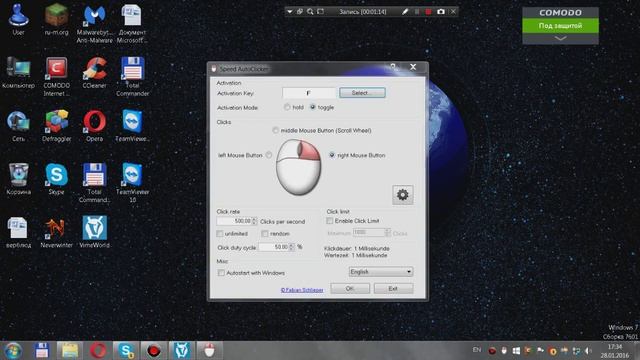Click the Activation Key input field
Screen dimensions: 640x360
click(x=309, y=93)
